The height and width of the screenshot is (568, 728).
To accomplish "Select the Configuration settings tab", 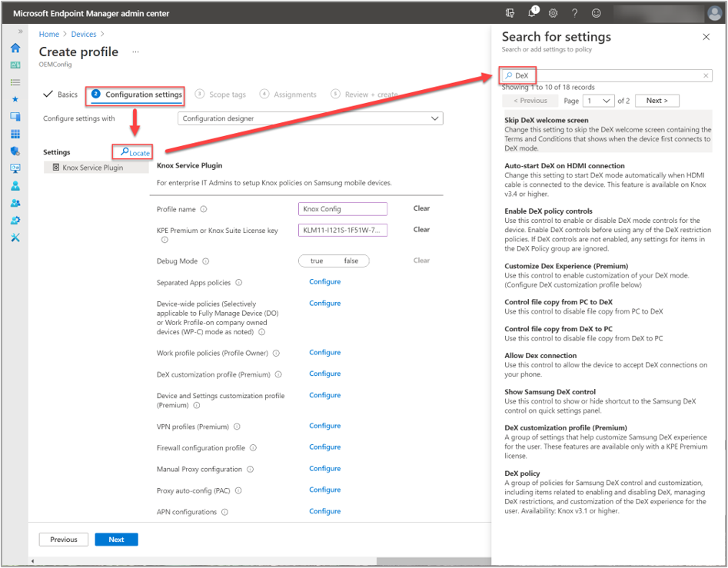I will 137,95.
